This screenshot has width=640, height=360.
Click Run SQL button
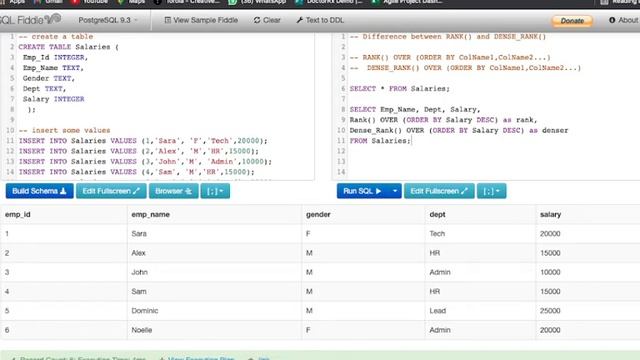[362, 191]
